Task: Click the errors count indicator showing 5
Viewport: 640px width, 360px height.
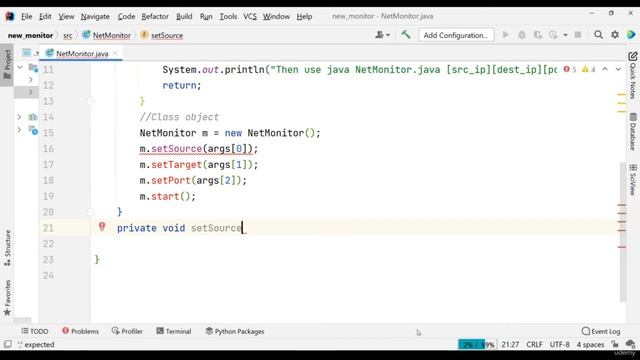Action: [x=570, y=69]
